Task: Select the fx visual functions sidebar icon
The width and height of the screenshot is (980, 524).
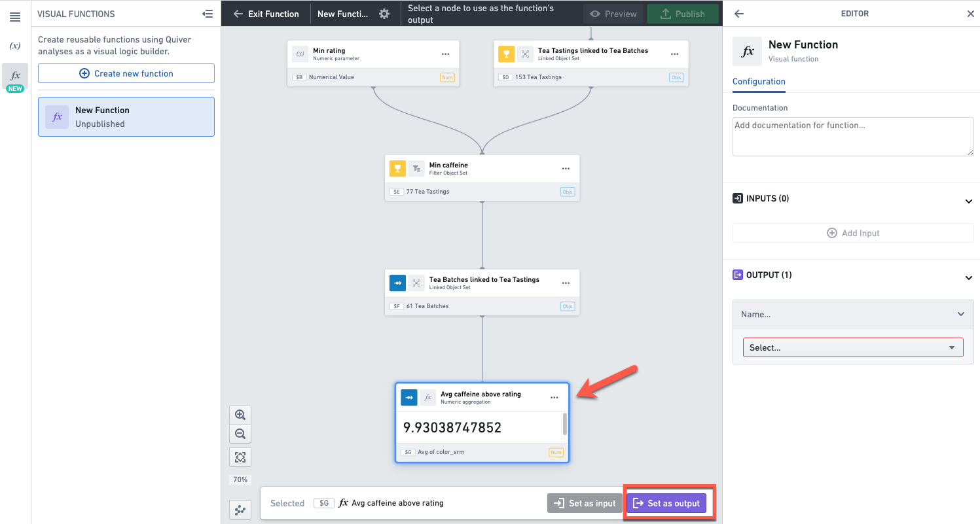Action: coord(15,75)
